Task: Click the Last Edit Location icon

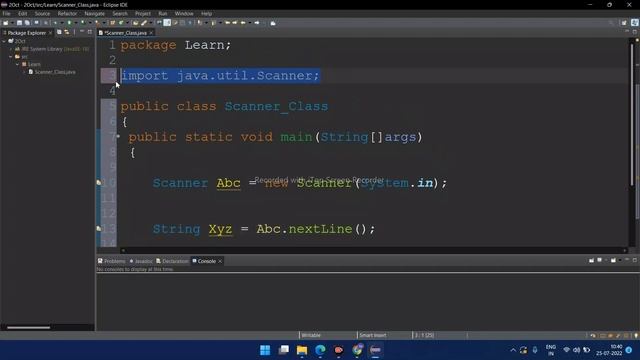Action: point(227,23)
